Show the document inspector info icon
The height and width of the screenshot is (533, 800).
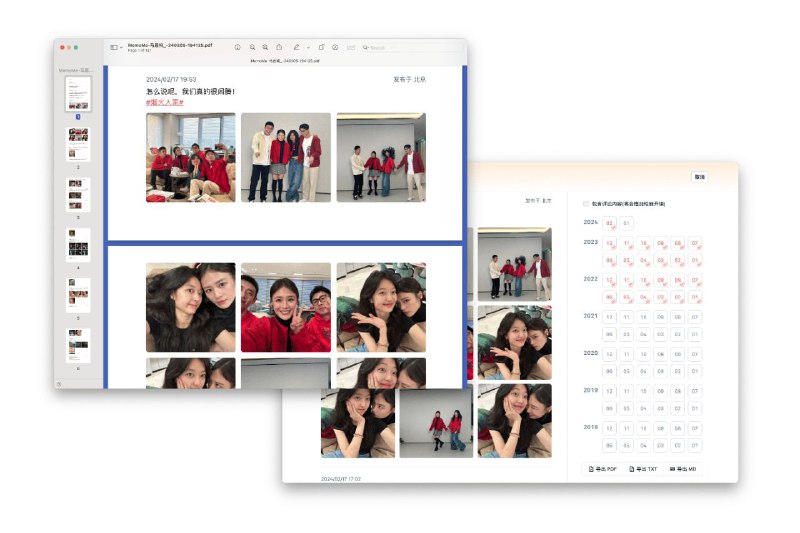[237, 47]
